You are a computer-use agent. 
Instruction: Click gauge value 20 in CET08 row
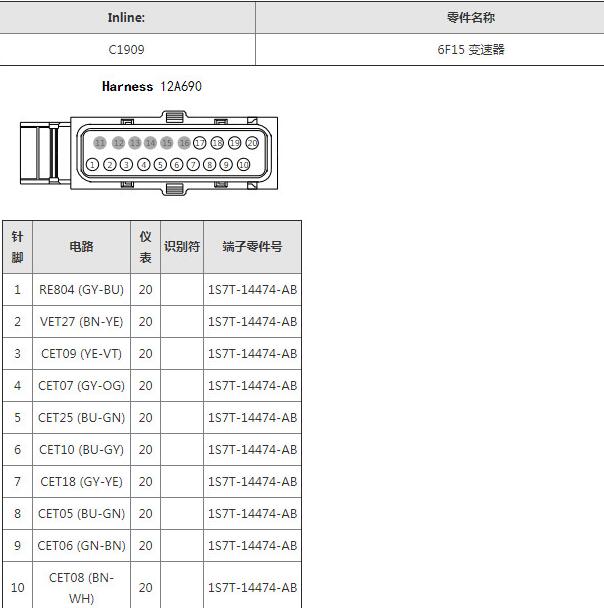pos(145,587)
